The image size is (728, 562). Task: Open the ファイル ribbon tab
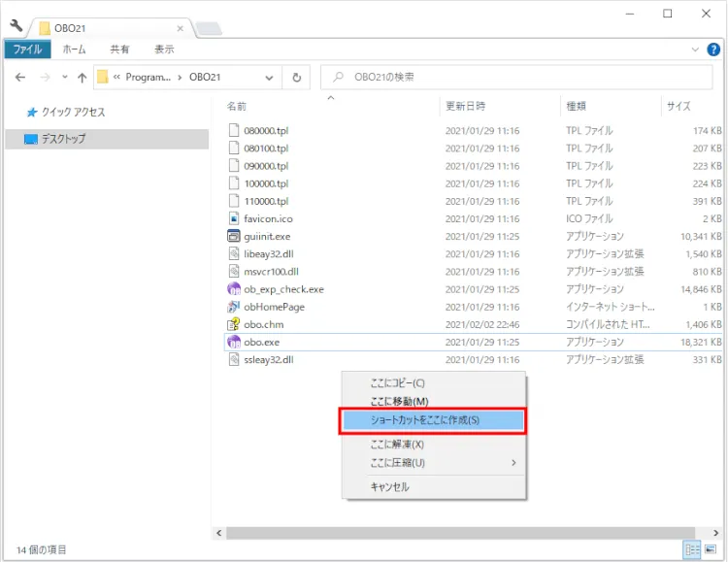pyautogui.click(x=27, y=50)
